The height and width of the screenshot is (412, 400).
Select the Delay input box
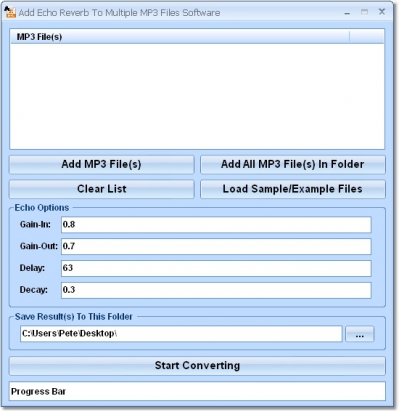216,268
